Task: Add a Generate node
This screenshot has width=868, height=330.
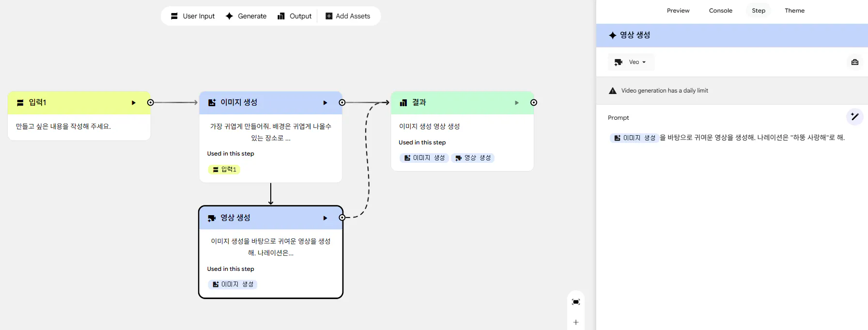Action: click(246, 16)
